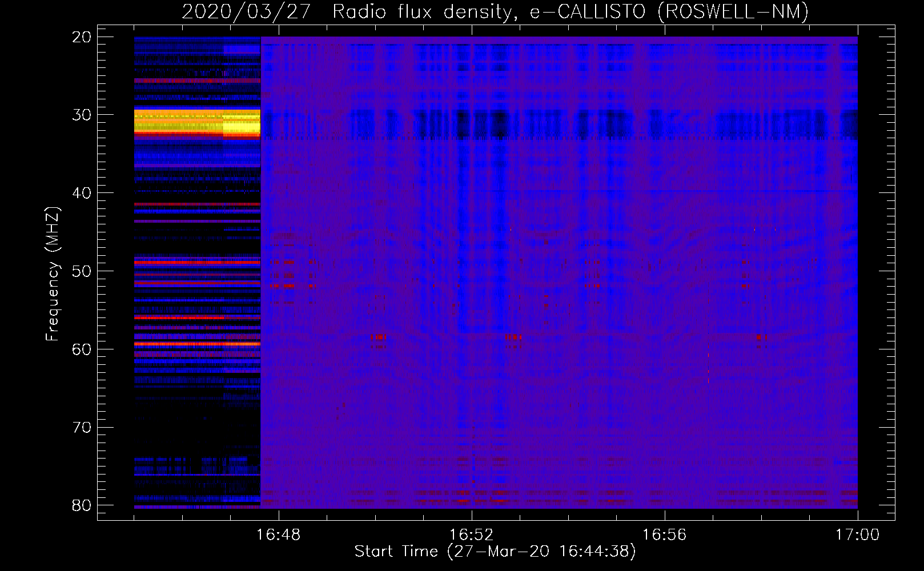The image size is (924, 571).
Task: Click the "80" frequency tick label
Action: tap(82, 505)
